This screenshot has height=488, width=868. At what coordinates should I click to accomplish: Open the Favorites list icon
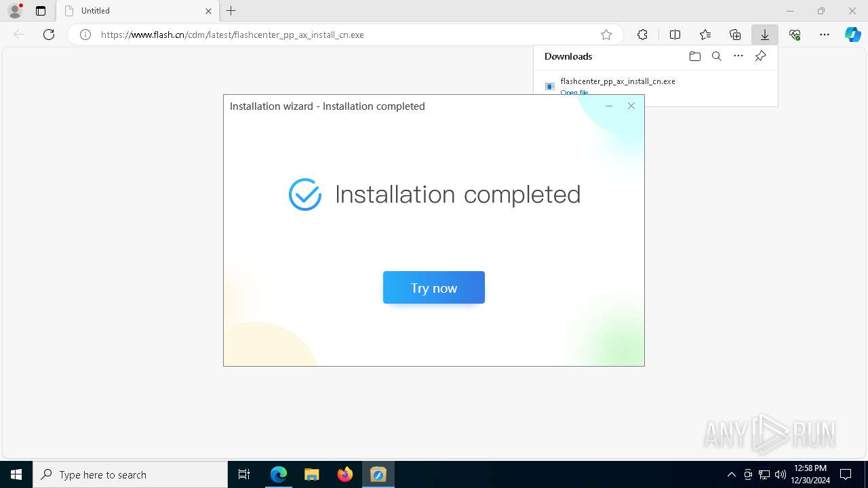click(705, 35)
